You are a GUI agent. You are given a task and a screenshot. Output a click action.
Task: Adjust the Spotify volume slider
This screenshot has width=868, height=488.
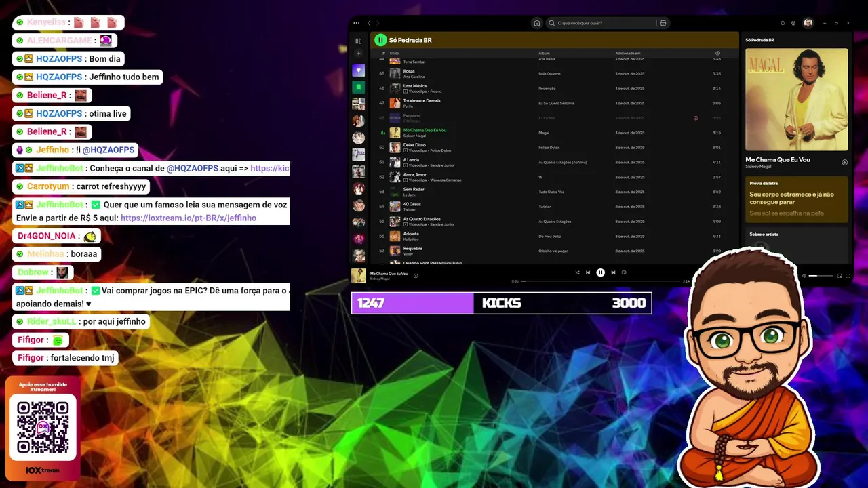coord(821,276)
